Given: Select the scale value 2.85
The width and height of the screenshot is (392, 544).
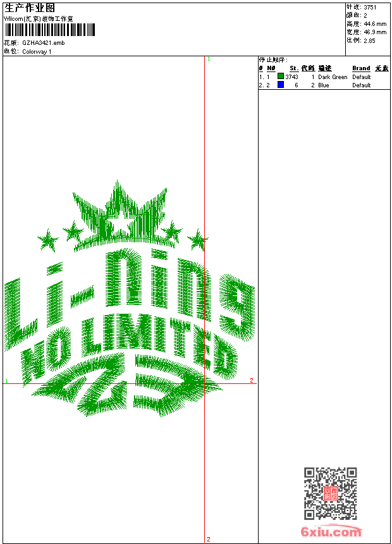Looking at the screenshot, I should coord(369,40).
